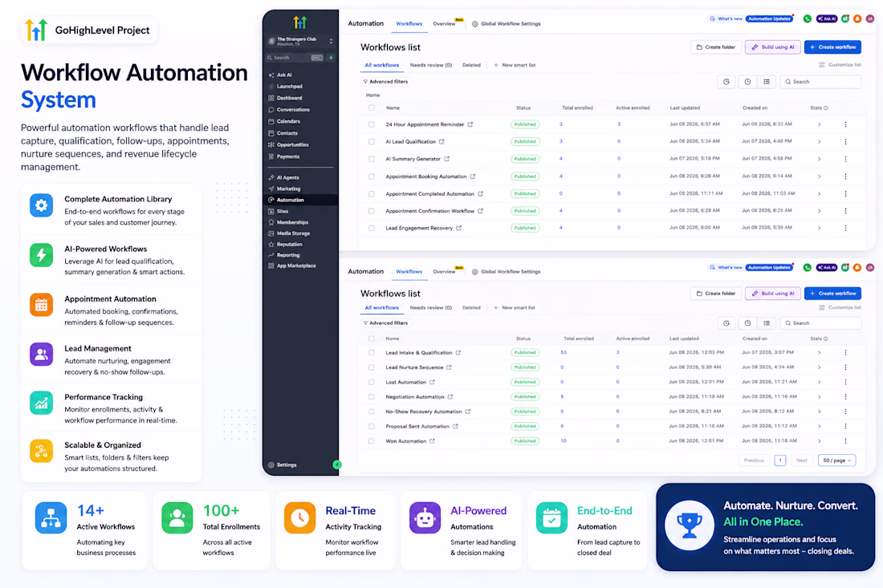
Task: Open three-dot menu for Won Automation
Action: coord(845,442)
